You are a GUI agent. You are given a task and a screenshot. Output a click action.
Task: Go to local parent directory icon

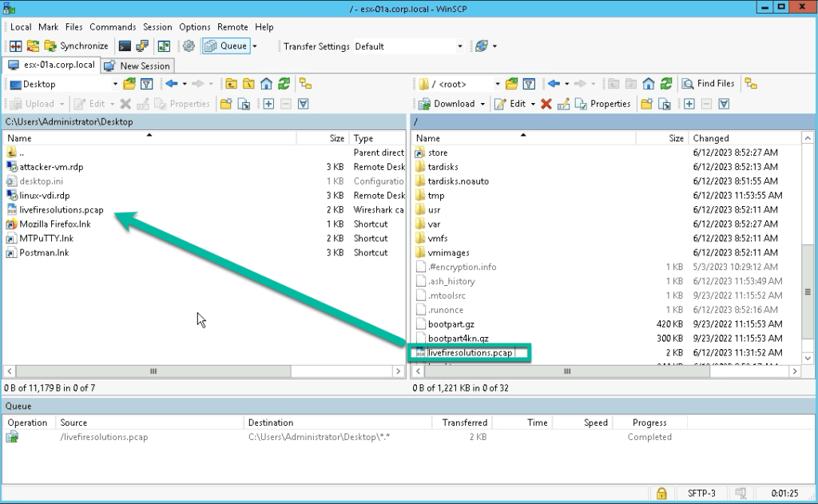click(231, 84)
